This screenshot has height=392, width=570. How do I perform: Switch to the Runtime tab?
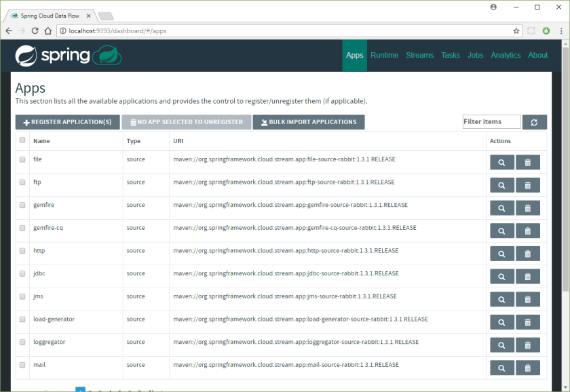(384, 56)
